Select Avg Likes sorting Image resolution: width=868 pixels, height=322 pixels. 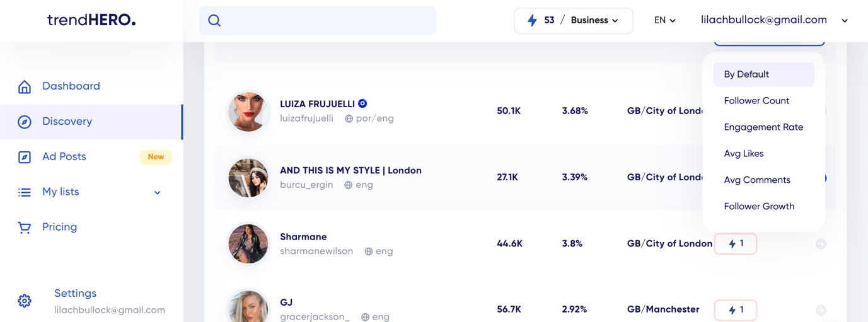pyautogui.click(x=744, y=154)
